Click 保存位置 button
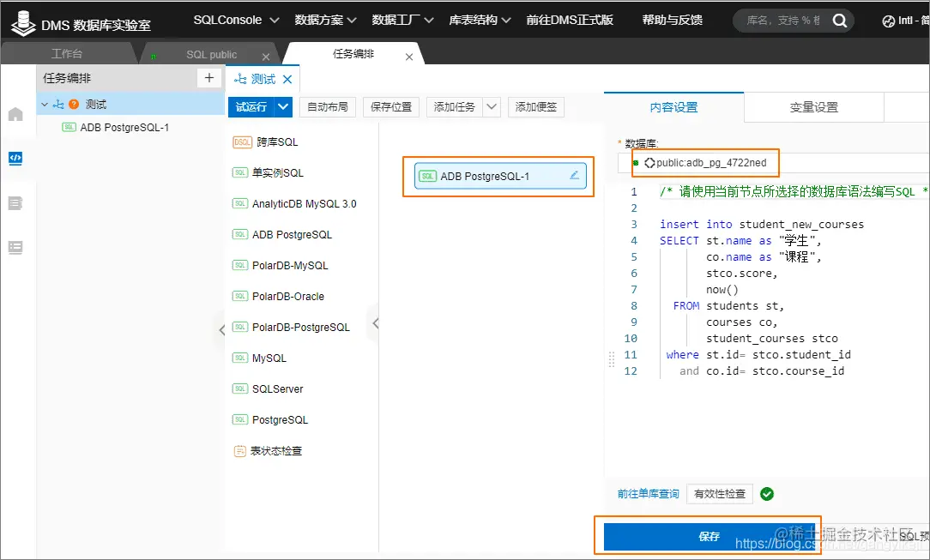930x560 pixels. 391,106
